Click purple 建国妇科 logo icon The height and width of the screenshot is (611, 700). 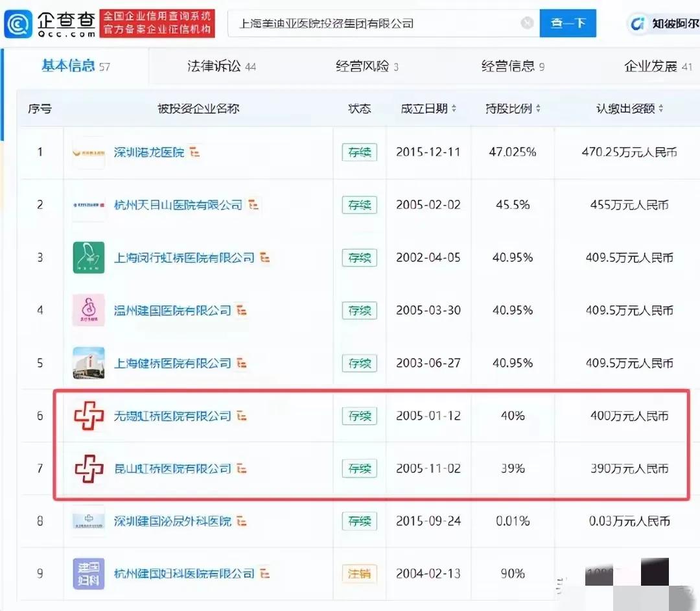pos(88,574)
